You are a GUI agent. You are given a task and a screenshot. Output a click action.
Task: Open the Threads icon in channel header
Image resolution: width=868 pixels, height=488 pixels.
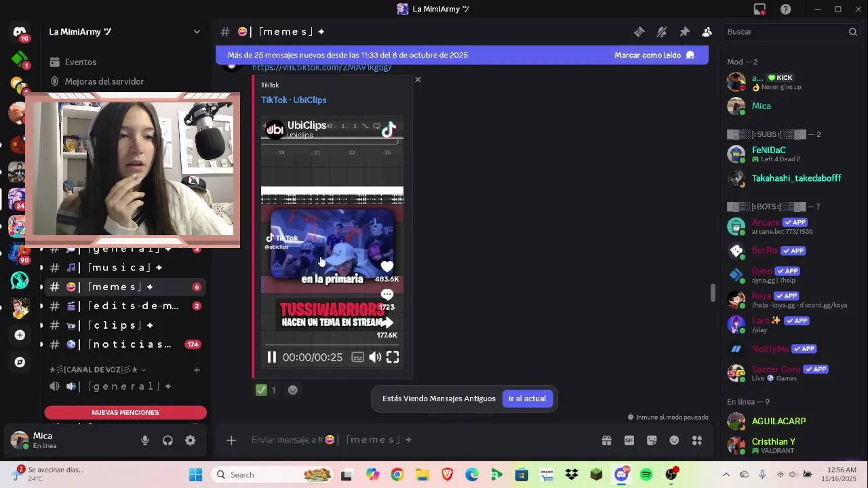639,32
